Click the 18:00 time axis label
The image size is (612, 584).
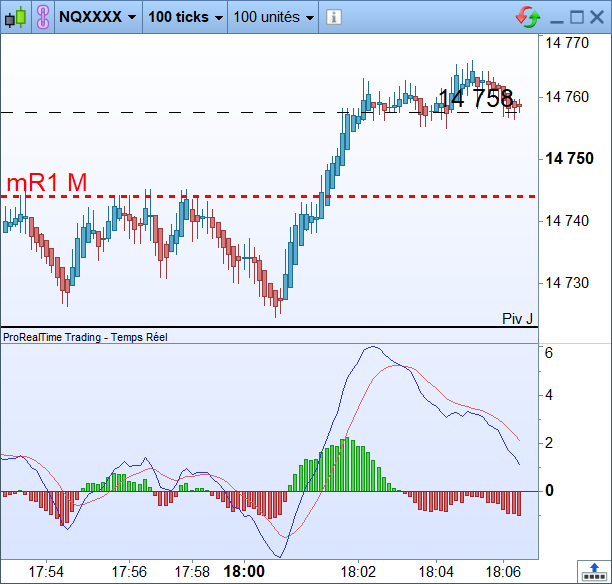[244, 572]
